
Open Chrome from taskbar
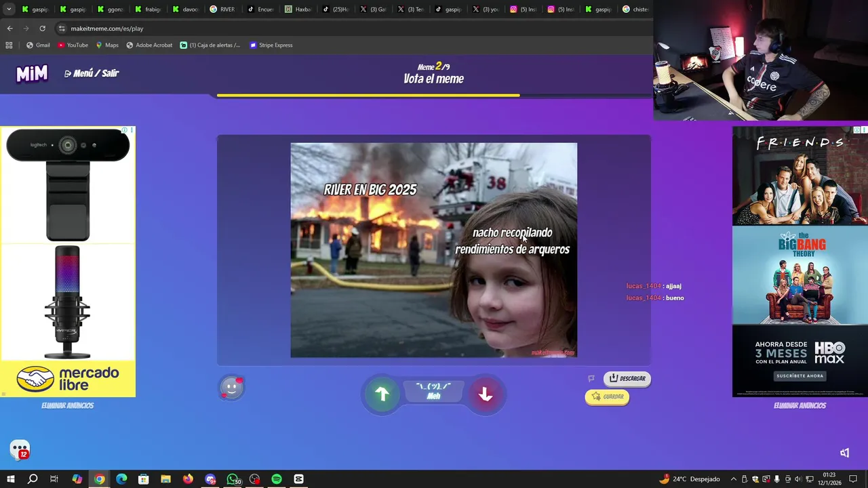pyautogui.click(x=99, y=479)
